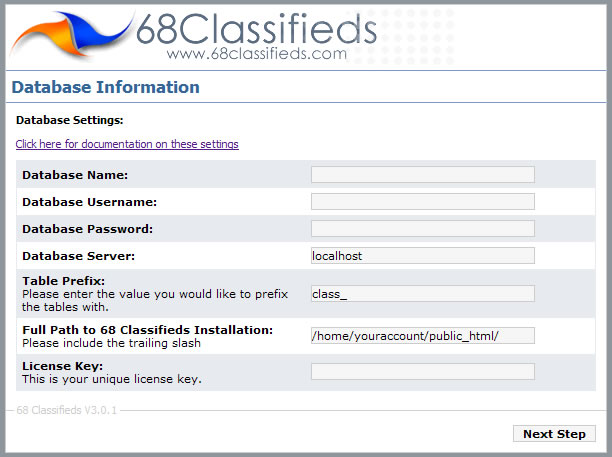Click the Full Path installation input field
The width and height of the screenshot is (612, 457).
point(422,335)
